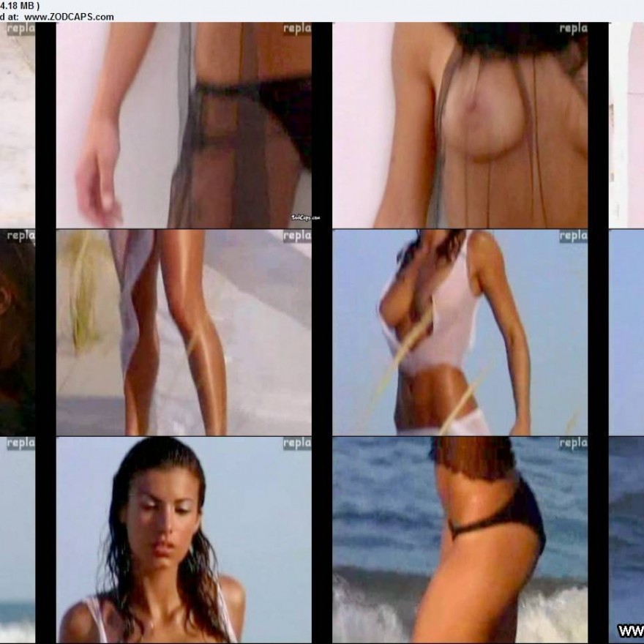
Task: Select partially visible top-left white textured thumbnail
Action: [17, 124]
